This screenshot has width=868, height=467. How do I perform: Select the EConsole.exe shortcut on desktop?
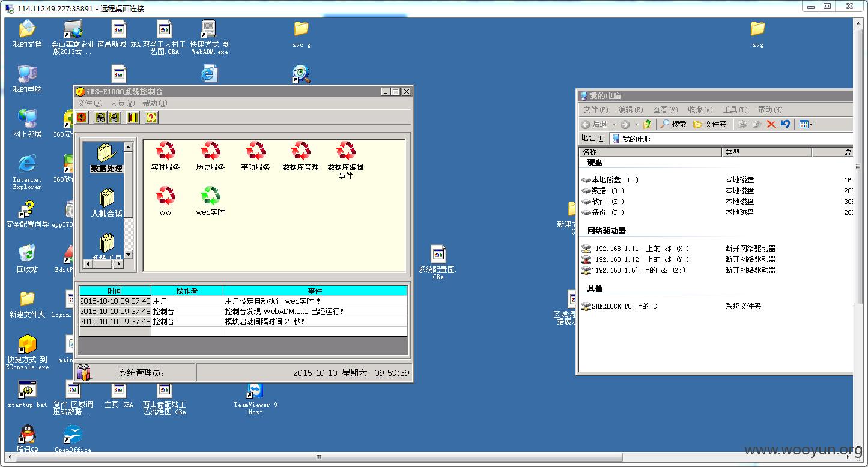pos(27,352)
